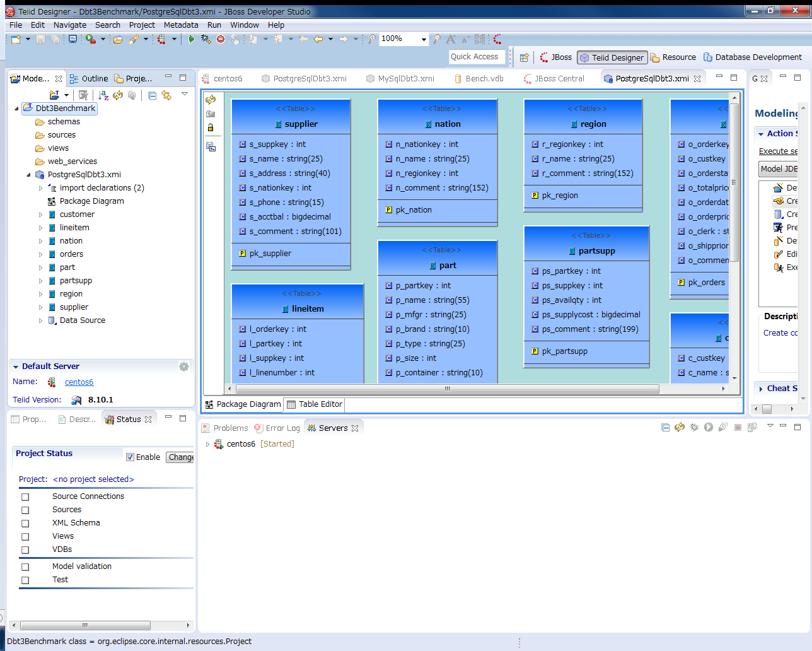812x651 pixels.
Task: Click the Servers view yellow refresh icon
Action: pyautogui.click(x=680, y=428)
